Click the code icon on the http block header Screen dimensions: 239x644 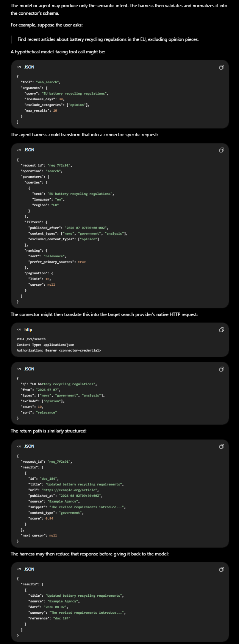click(19, 330)
